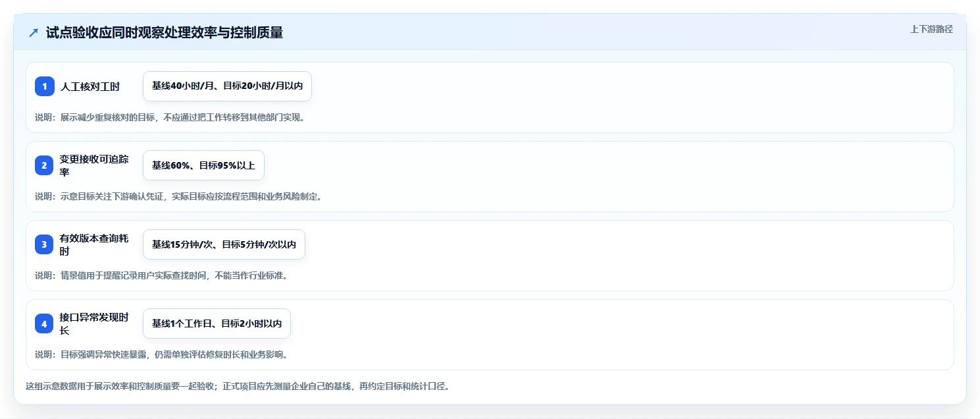Click the number 2 badge
Screen dimensions: 980x419
click(45, 165)
